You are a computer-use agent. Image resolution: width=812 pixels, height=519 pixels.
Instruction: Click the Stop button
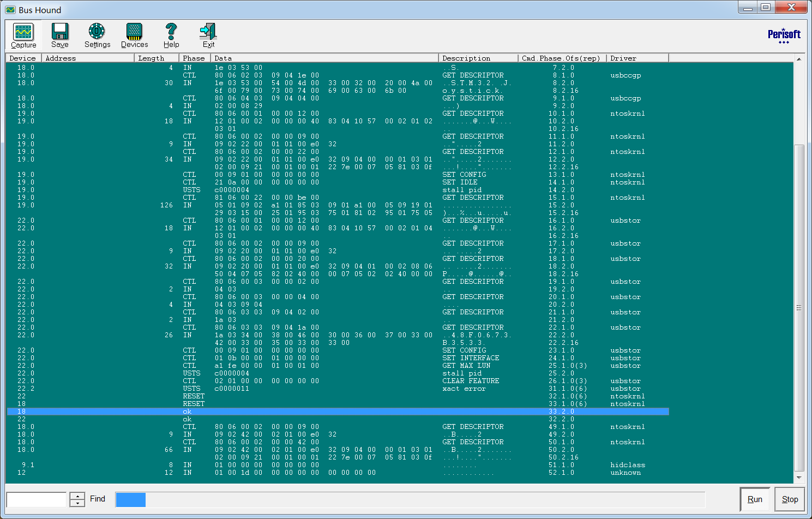click(790, 499)
